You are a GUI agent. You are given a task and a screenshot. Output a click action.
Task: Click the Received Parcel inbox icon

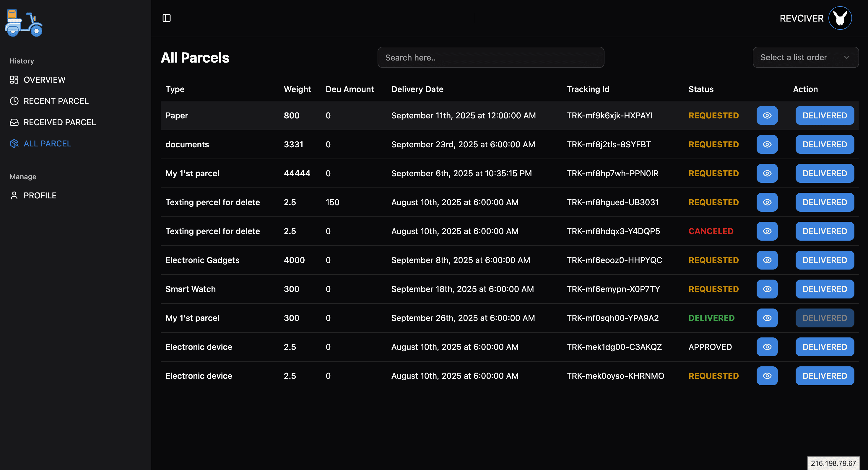[x=14, y=122]
